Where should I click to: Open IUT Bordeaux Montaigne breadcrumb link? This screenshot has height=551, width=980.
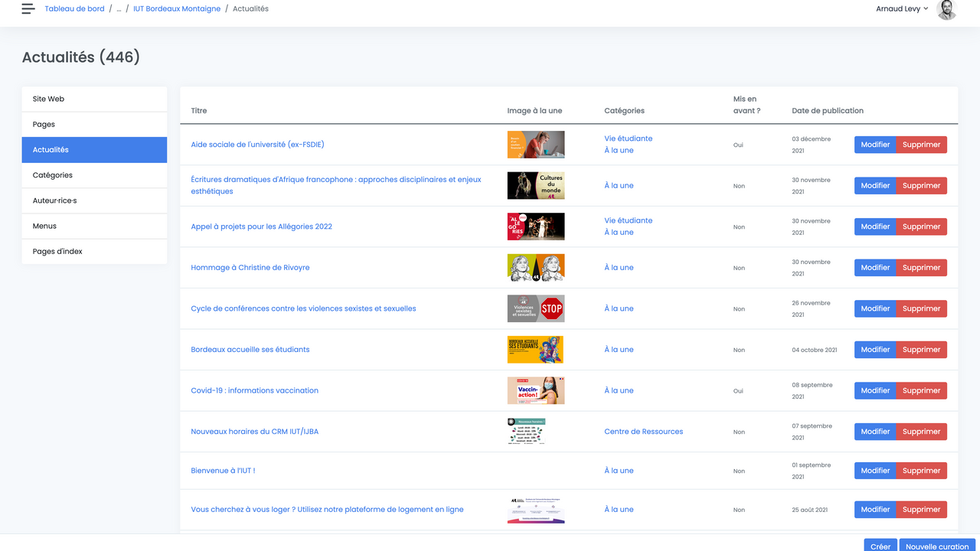pos(177,9)
